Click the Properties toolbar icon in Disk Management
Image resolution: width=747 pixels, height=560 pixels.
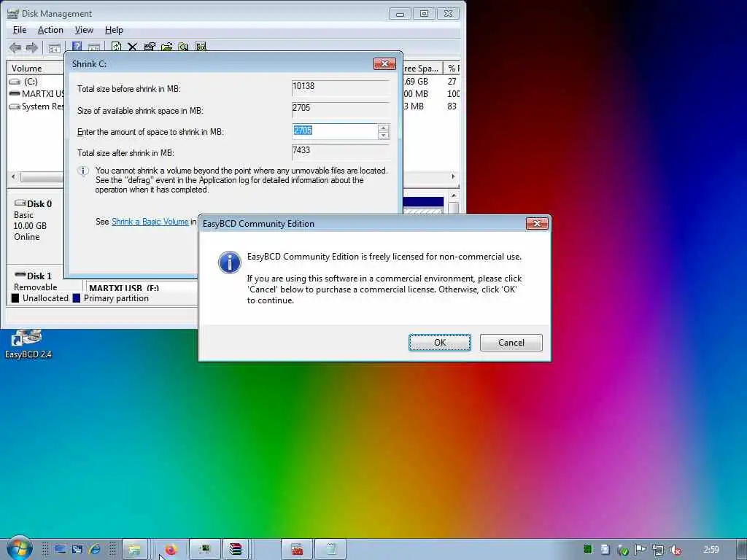(149, 47)
